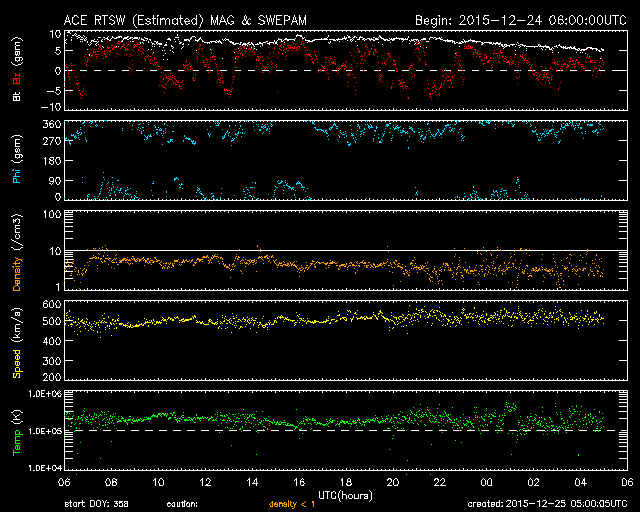Click the yellow Speed (km/s) axis label
The width and height of the screenshot is (640, 512).
(17, 340)
